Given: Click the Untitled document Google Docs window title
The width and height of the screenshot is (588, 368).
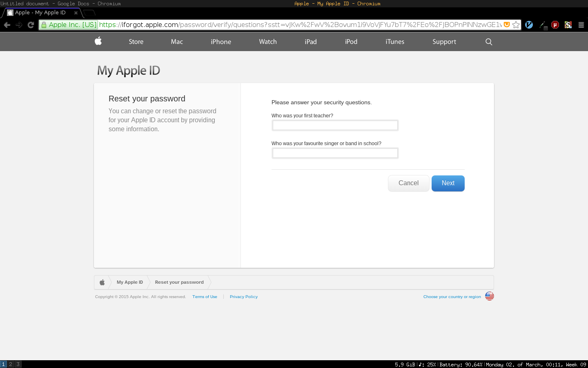Looking at the screenshot, I should [x=60, y=4].
